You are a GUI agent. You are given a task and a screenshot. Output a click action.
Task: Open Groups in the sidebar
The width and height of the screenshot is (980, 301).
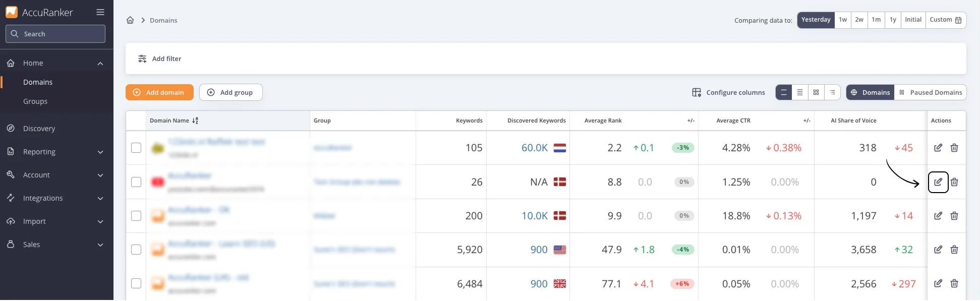click(x=35, y=101)
